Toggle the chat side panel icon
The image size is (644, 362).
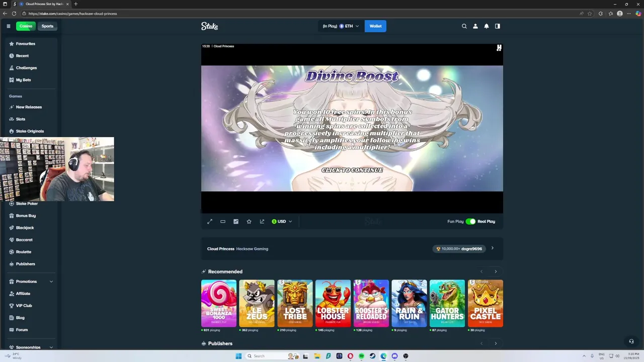[x=498, y=26]
